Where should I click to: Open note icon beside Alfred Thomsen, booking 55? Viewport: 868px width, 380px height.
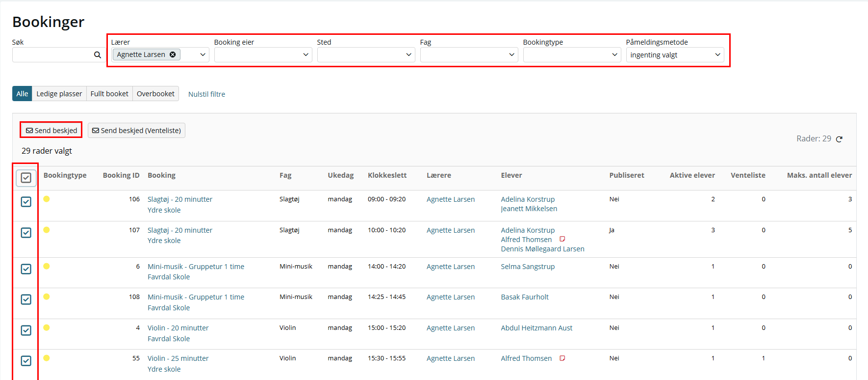pos(562,358)
